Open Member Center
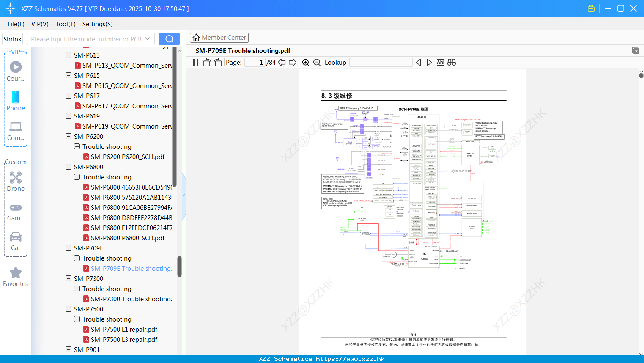Viewport: 644px width, 363px height. (x=219, y=38)
